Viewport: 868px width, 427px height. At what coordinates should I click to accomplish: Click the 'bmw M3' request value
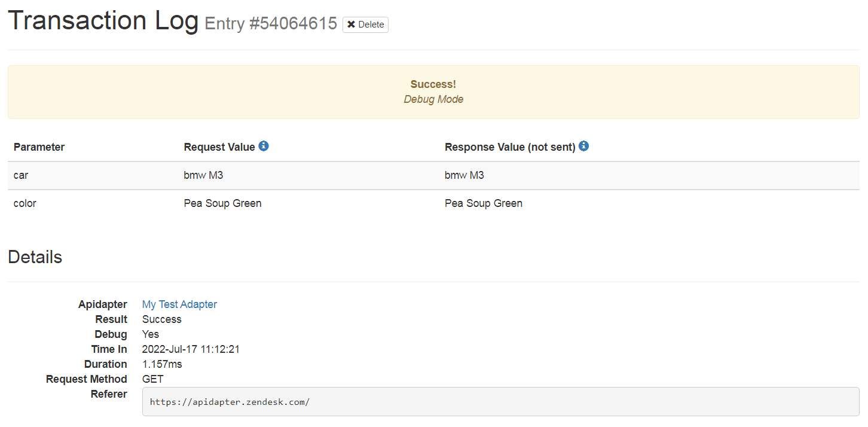point(203,176)
